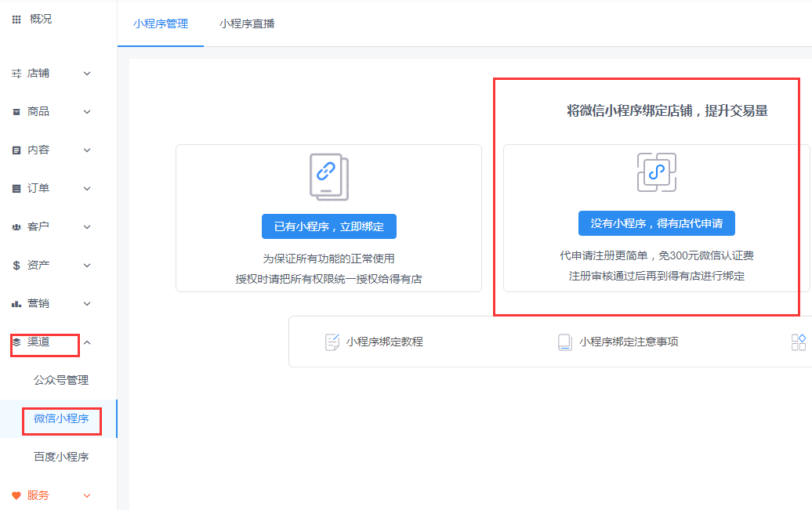
Task: Open 公众号管理 in the sidebar
Action: [x=61, y=380]
